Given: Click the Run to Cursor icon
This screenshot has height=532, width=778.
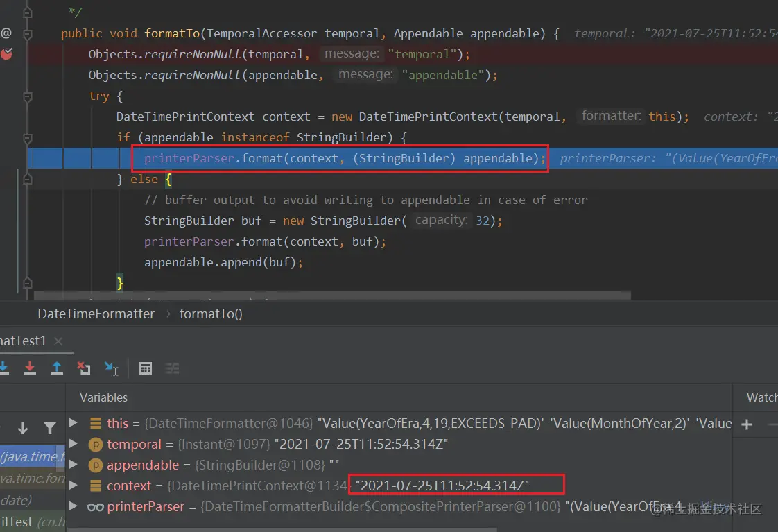Looking at the screenshot, I should (111, 368).
